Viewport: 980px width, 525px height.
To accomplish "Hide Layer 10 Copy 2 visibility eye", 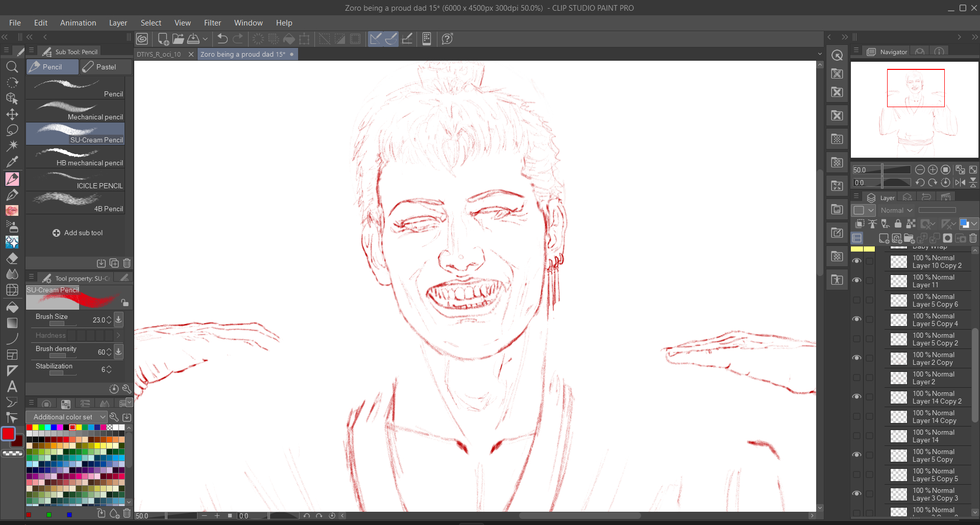I will point(856,261).
